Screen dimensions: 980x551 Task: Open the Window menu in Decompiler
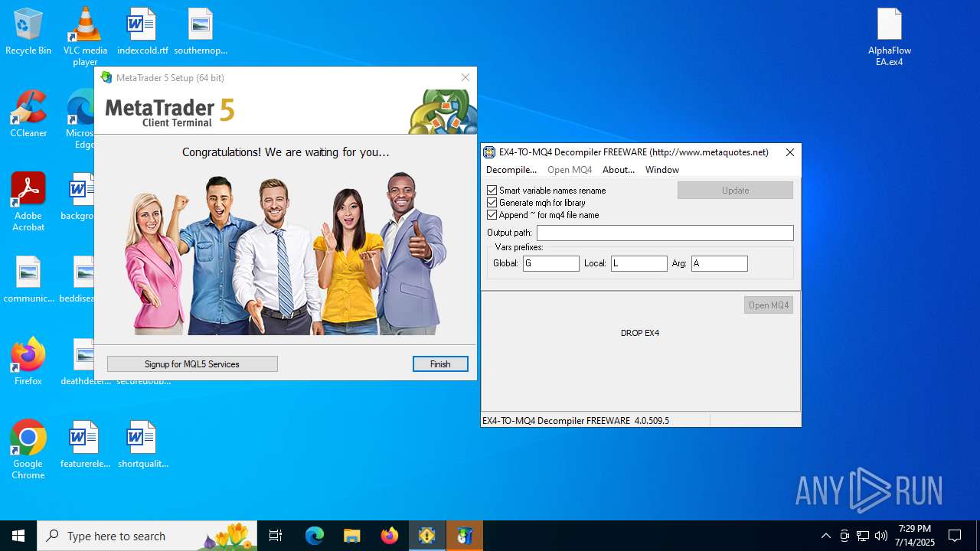(x=662, y=170)
